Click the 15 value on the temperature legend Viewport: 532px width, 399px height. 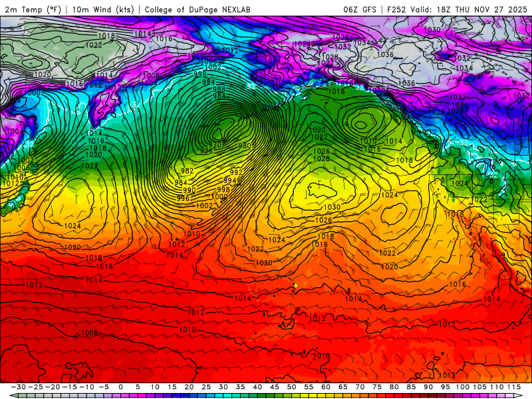(x=172, y=387)
